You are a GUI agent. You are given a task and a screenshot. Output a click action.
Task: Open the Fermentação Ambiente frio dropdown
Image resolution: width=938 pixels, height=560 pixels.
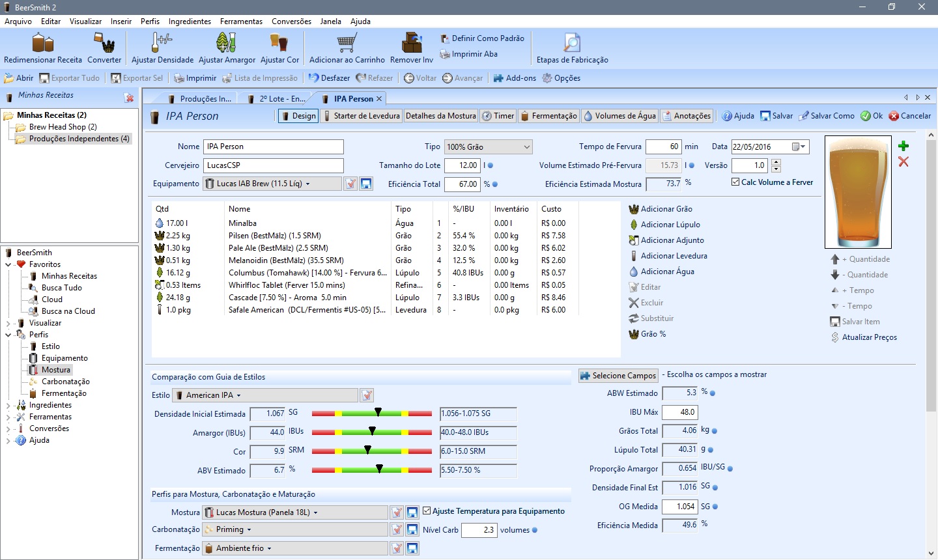pyautogui.click(x=295, y=548)
